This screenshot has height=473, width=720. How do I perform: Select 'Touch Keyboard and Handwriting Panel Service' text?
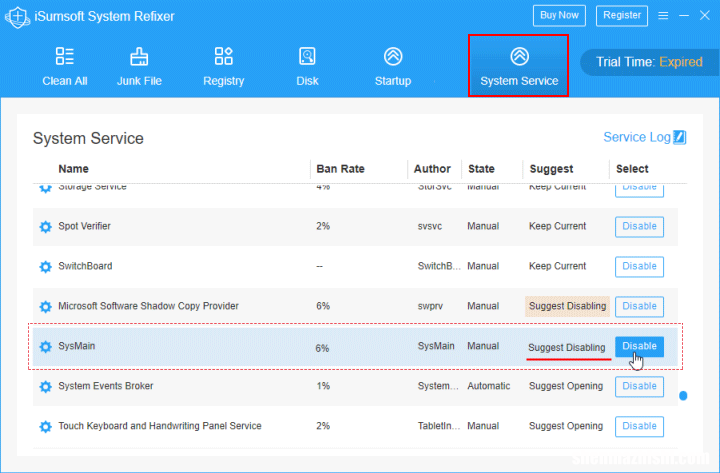(160, 426)
